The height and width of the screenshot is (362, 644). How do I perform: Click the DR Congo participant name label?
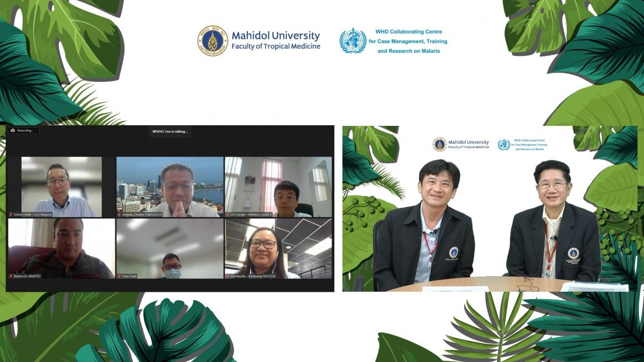coord(251,214)
